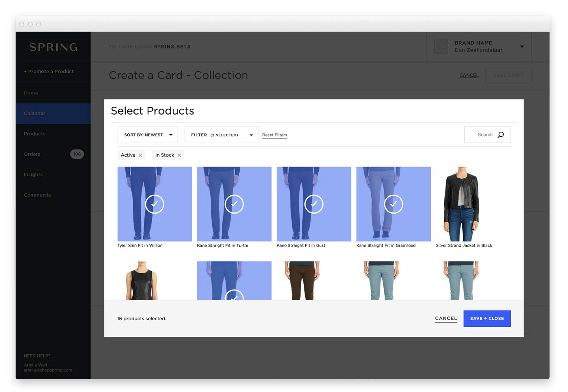This screenshot has height=392, width=568.
Task: Click the search magnifier icon
Action: (501, 135)
